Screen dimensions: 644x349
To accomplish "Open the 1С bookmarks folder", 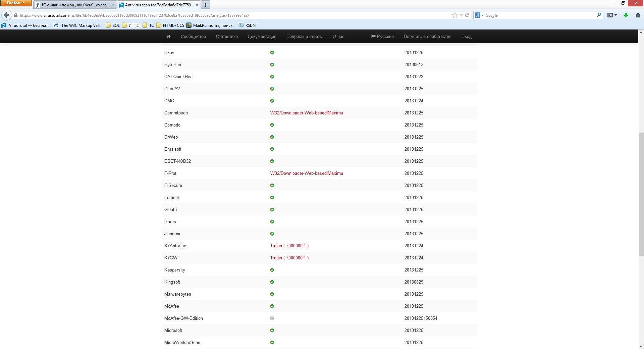I will point(148,25).
